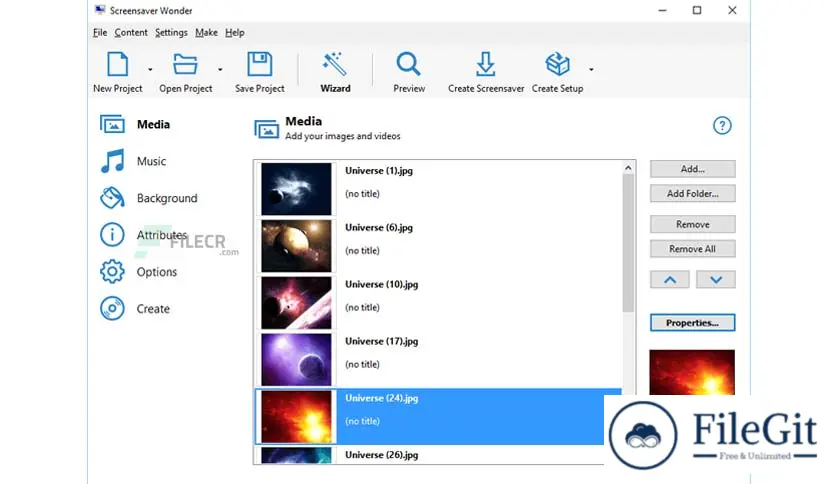Expand the Open Project dropdown arrow
This screenshot has height=484, width=836.
[220, 70]
